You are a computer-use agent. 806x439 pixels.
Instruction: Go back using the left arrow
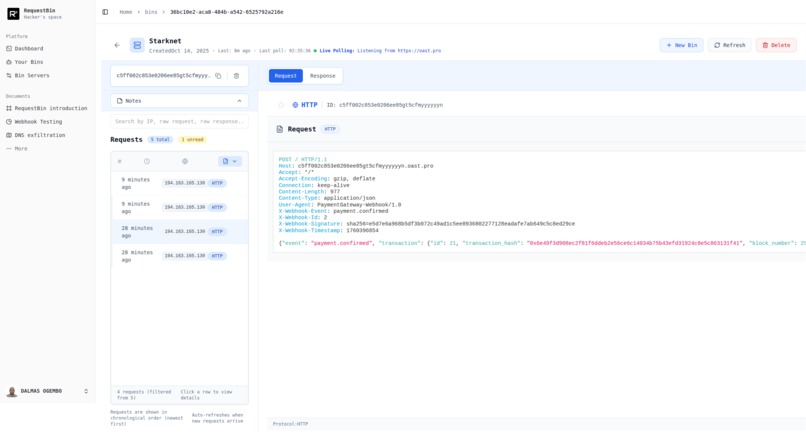[117, 45]
